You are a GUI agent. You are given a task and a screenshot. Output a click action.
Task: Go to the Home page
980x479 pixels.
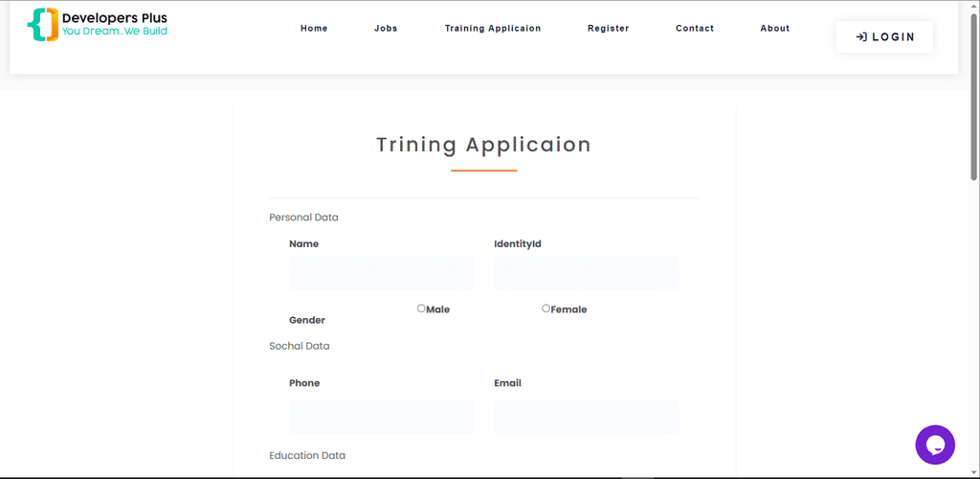[314, 28]
